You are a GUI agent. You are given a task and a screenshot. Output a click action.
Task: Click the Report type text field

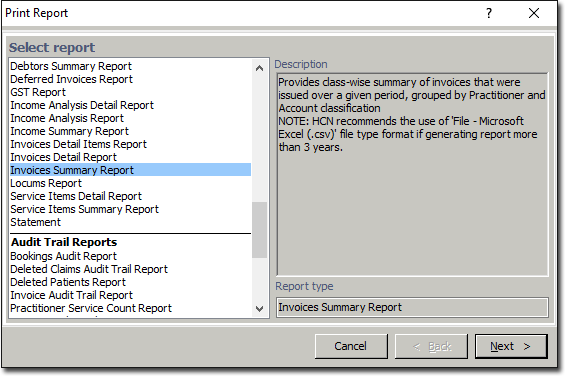click(x=412, y=307)
